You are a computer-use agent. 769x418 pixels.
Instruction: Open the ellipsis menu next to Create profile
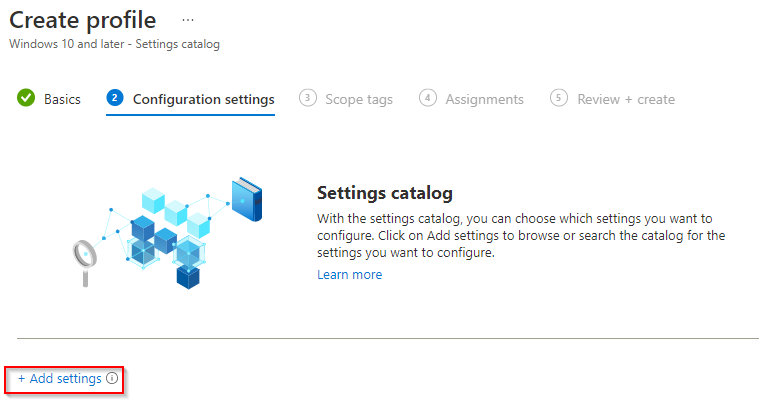[x=188, y=20]
